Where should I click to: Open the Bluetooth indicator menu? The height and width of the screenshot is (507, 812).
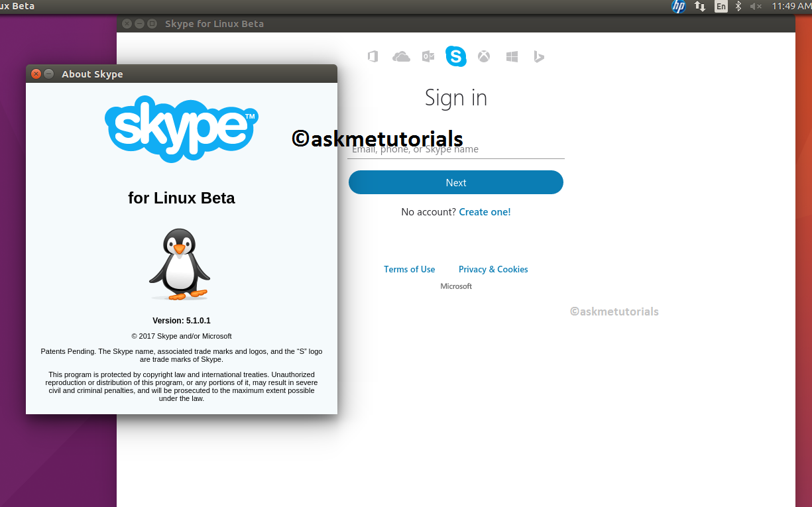pos(738,7)
